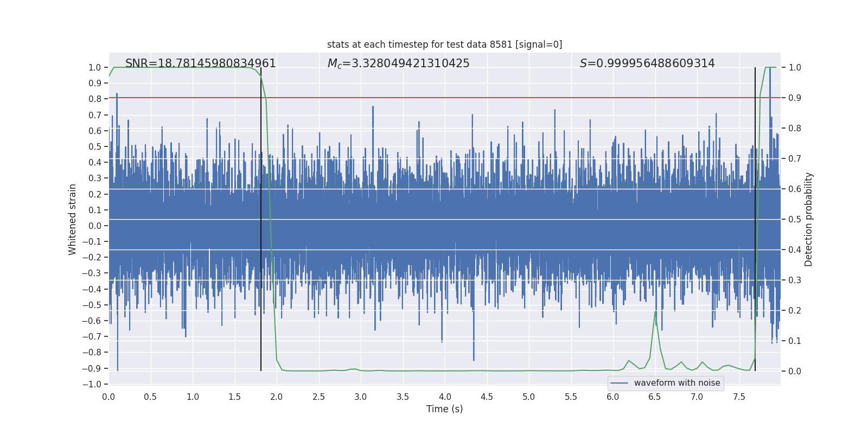This screenshot has width=868, height=434.
Task: Click the 0.0 tick on the whitened strain axis
Action: tap(95, 226)
